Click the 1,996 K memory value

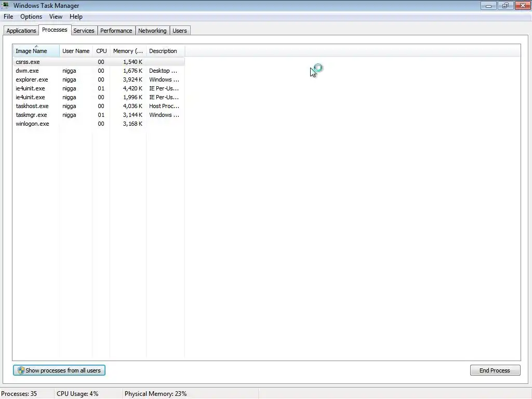click(x=132, y=97)
